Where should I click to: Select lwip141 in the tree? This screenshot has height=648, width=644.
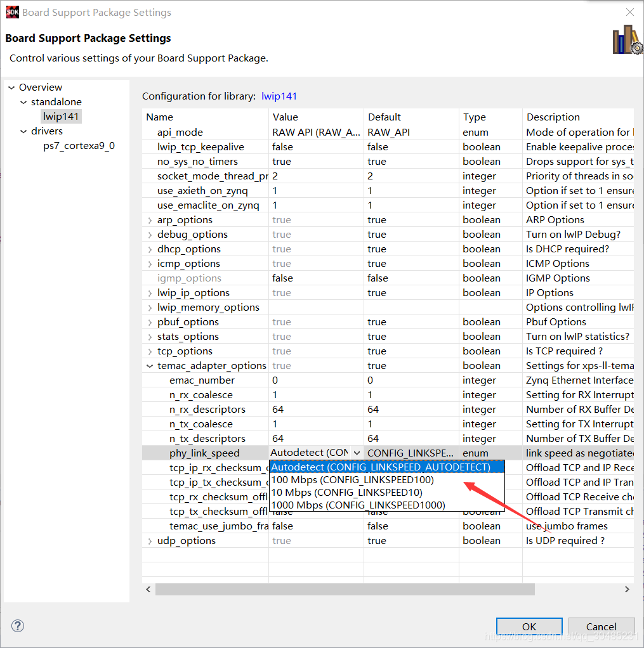pyautogui.click(x=61, y=117)
